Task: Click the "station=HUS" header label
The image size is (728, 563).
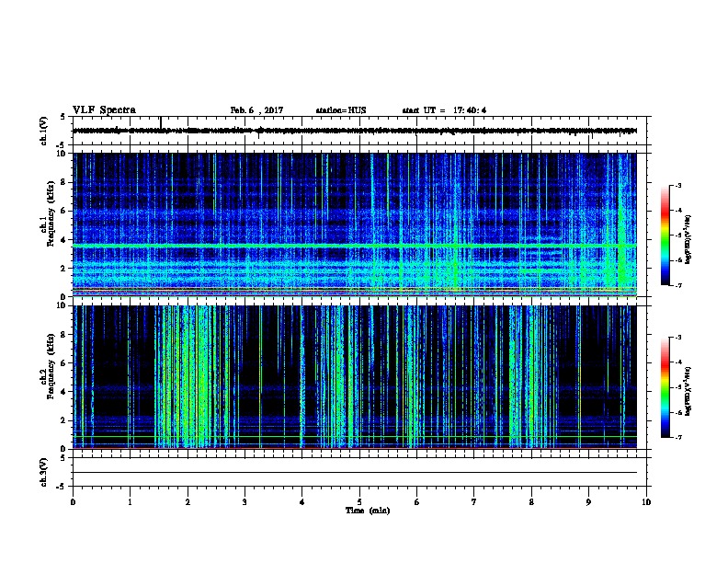Action: 341,110
